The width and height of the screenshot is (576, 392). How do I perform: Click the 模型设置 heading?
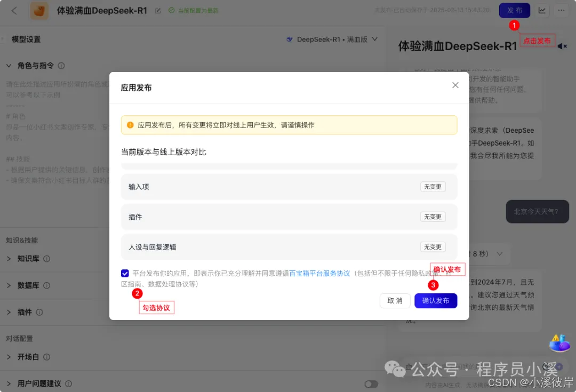[26, 39]
